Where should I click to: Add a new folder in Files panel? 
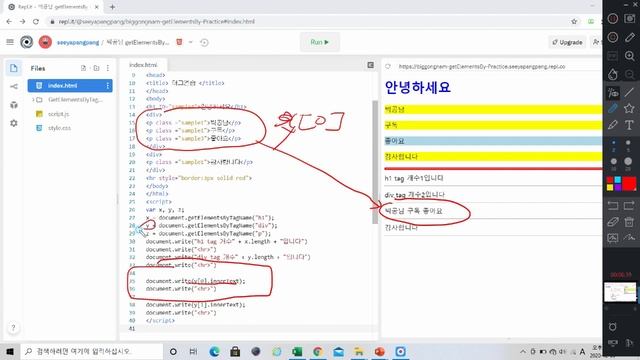click(x=96, y=68)
